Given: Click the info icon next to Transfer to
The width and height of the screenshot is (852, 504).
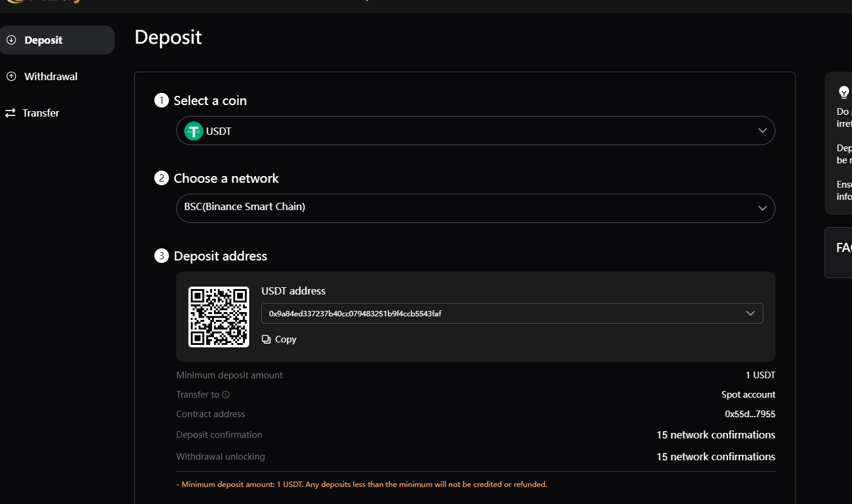Looking at the screenshot, I should point(225,395).
